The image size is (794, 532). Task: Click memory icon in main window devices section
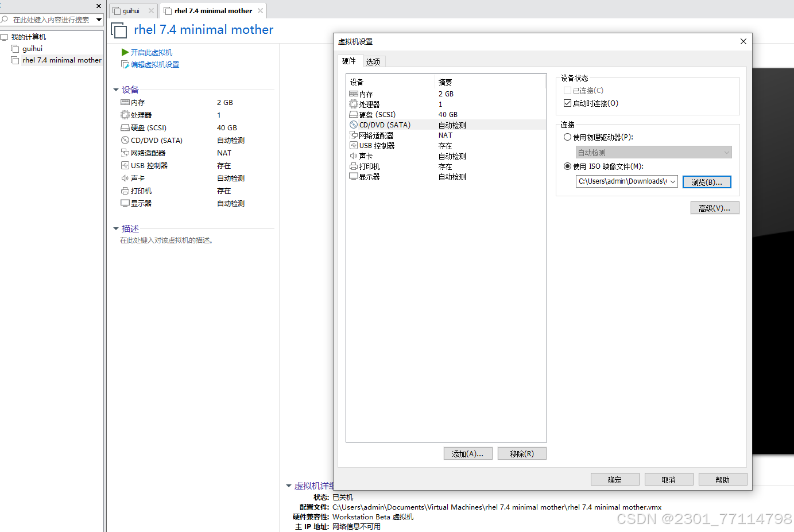click(125, 102)
